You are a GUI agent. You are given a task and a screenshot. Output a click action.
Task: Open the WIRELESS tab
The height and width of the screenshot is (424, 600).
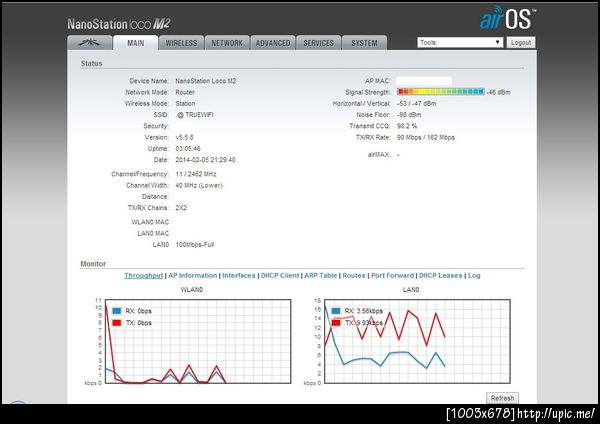181,43
